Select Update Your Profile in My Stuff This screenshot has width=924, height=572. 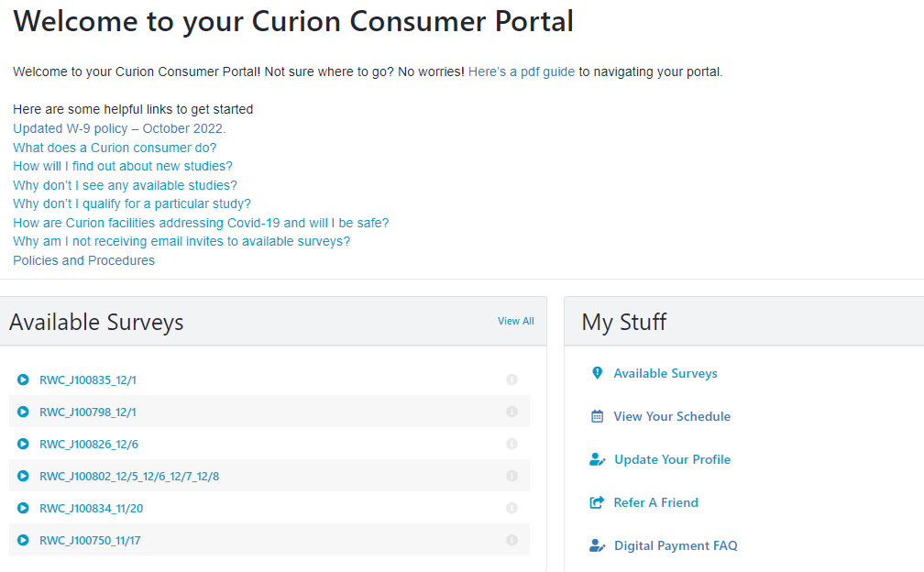pos(673,459)
